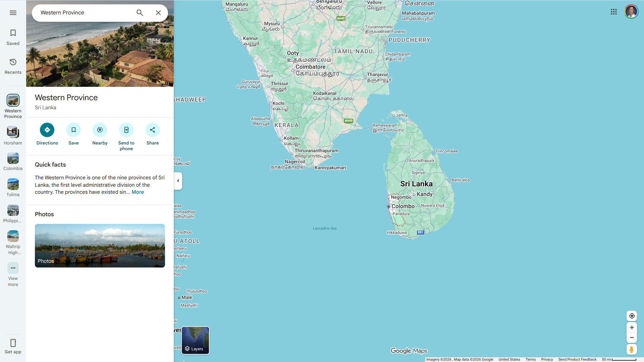Zoom in on the map
Viewport: 644px width, 362px height.
[632, 327]
